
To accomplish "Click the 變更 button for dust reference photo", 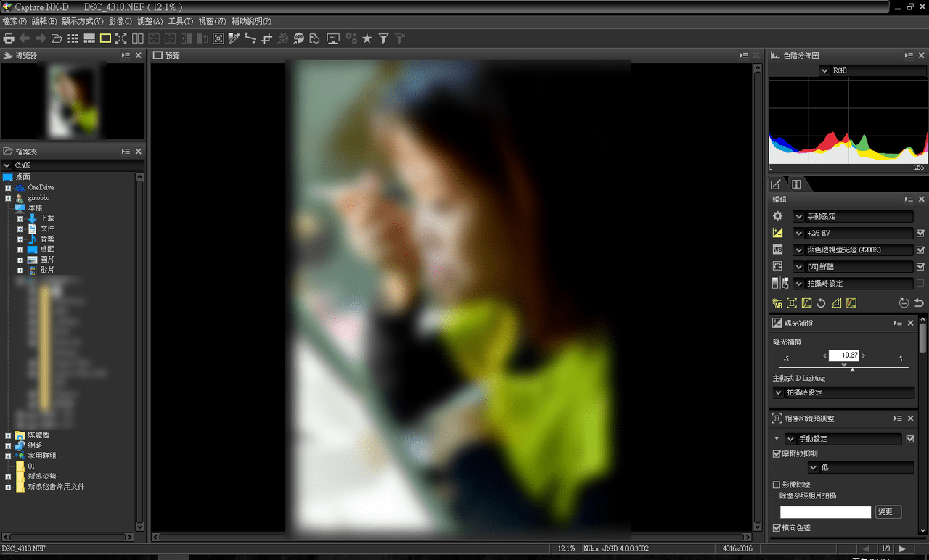I will (x=888, y=511).
